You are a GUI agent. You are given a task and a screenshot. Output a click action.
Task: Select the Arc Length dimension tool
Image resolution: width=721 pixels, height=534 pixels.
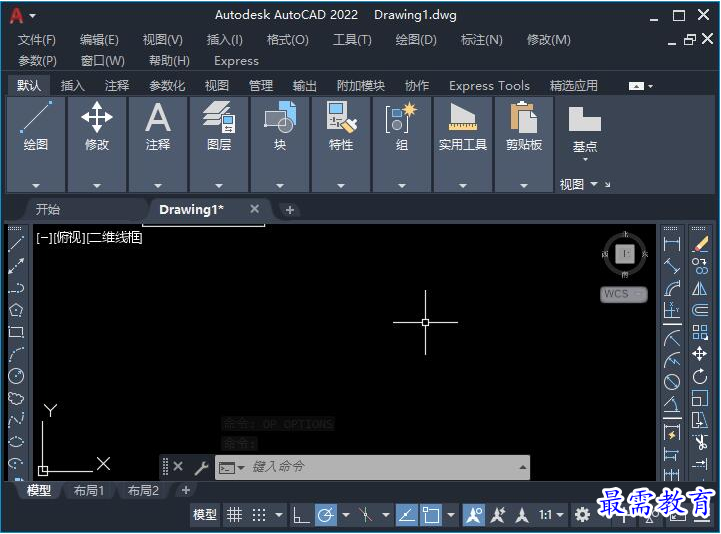(x=672, y=288)
